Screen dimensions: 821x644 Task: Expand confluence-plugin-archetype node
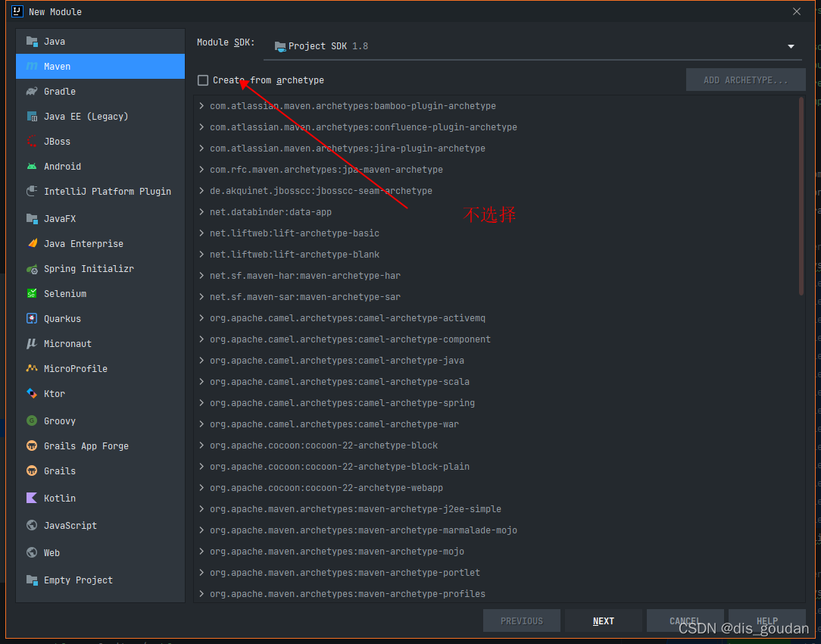pos(201,127)
